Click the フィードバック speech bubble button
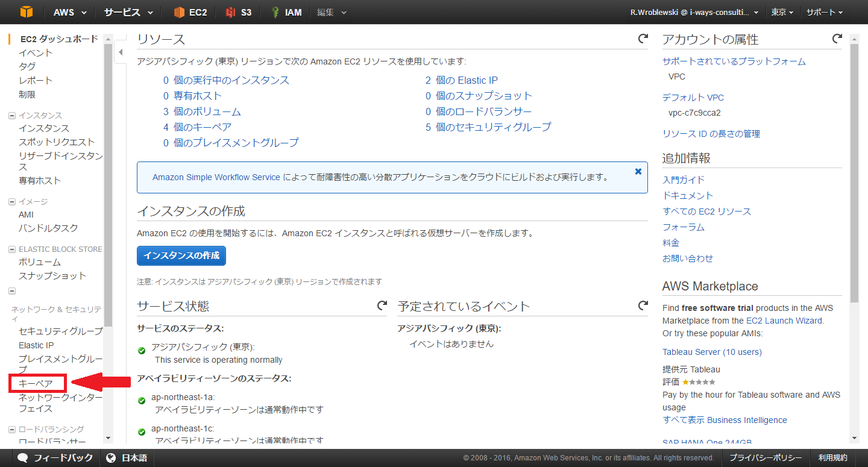Screen dimensions: 868x467 (55, 458)
